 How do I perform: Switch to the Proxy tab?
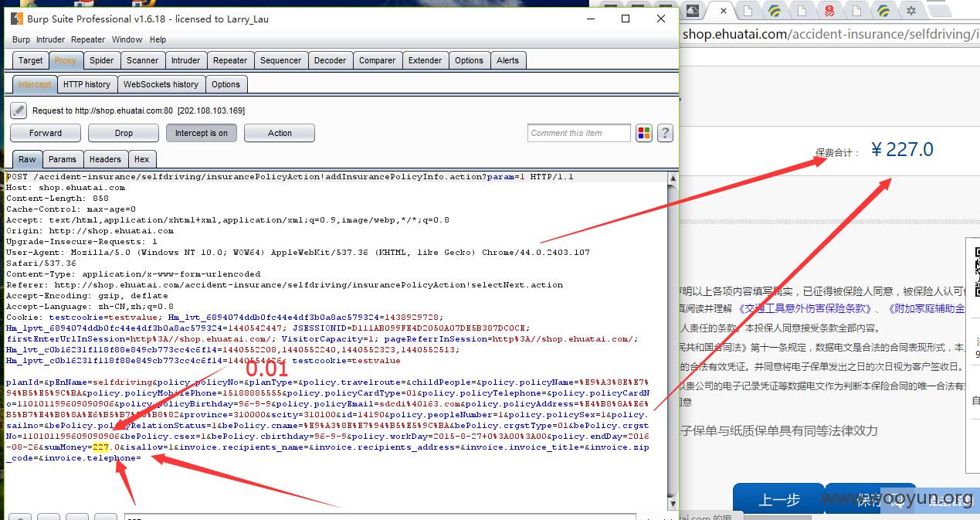[66, 60]
